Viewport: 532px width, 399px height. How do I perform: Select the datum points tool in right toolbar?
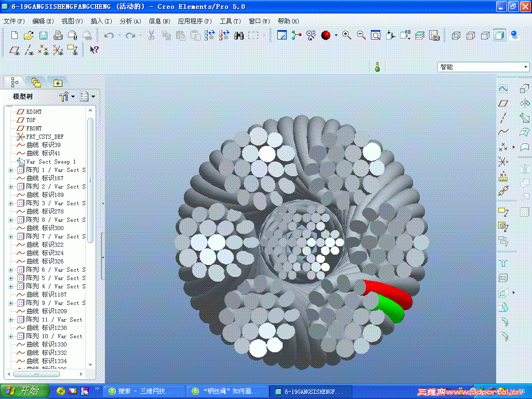click(x=503, y=147)
